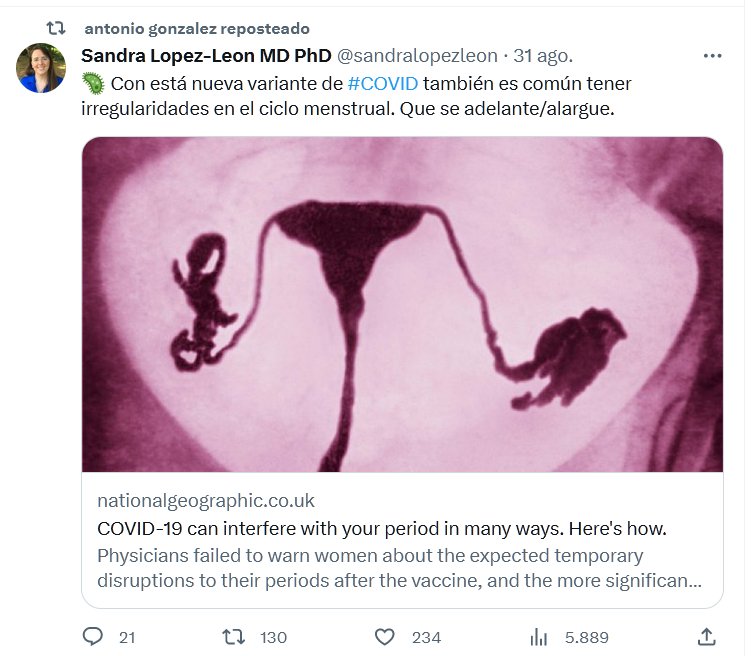This screenshot has width=754, height=656.
Task: Open the "antonio gonzalez reposteado" link
Action: coord(197,28)
